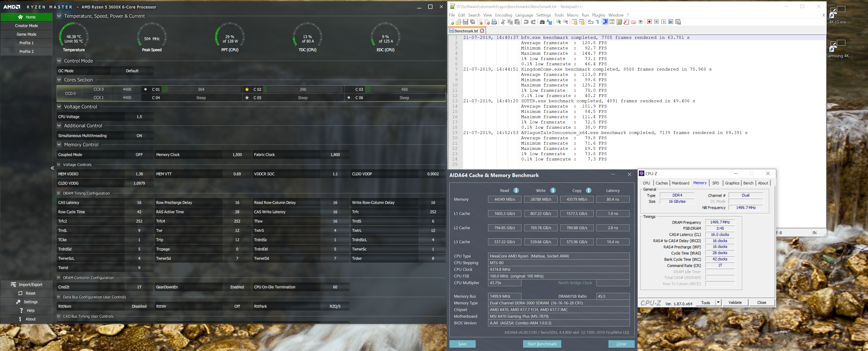This screenshot has width=868, height=351.
Task: Open Find with the binoculars icon
Action: coord(542,22)
